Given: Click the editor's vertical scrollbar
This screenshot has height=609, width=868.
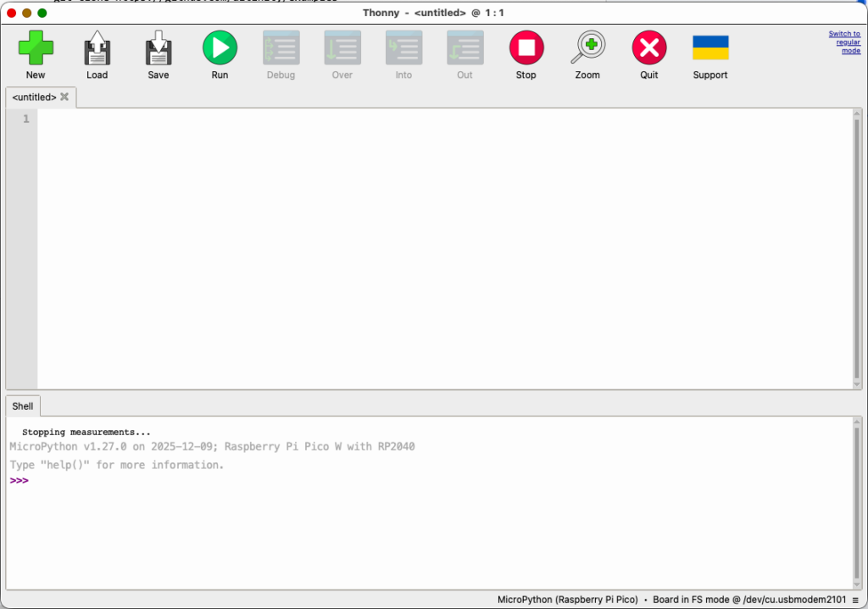Looking at the screenshot, I should [x=856, y=246].
